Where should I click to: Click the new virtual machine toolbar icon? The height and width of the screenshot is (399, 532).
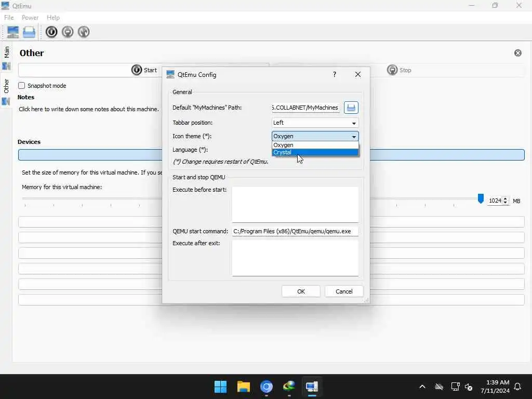pos(13,32)
